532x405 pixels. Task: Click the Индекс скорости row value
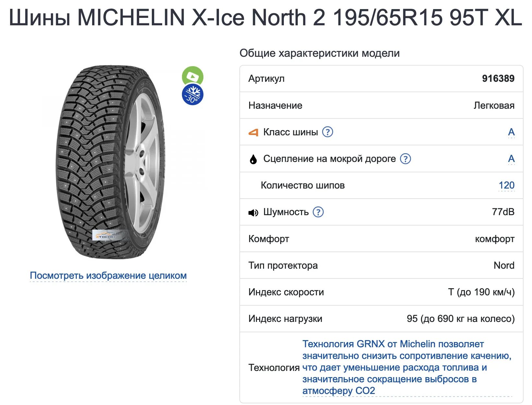point(481,292)
